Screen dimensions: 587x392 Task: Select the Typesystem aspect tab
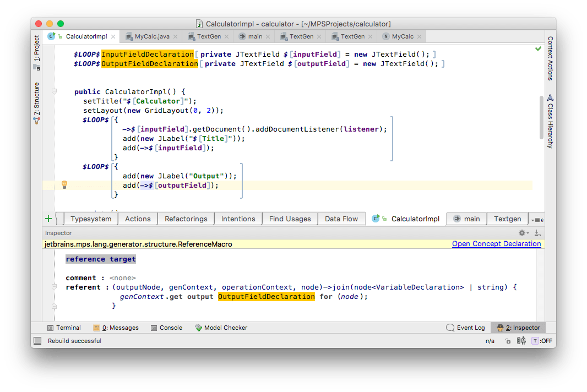click(x=91, y=219)
